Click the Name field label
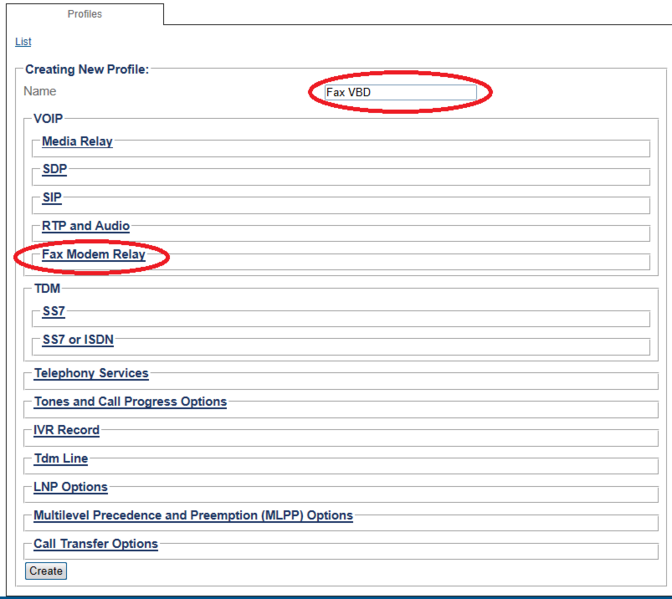Viewport: 672px width, 599px height. (x=40, y=92)
